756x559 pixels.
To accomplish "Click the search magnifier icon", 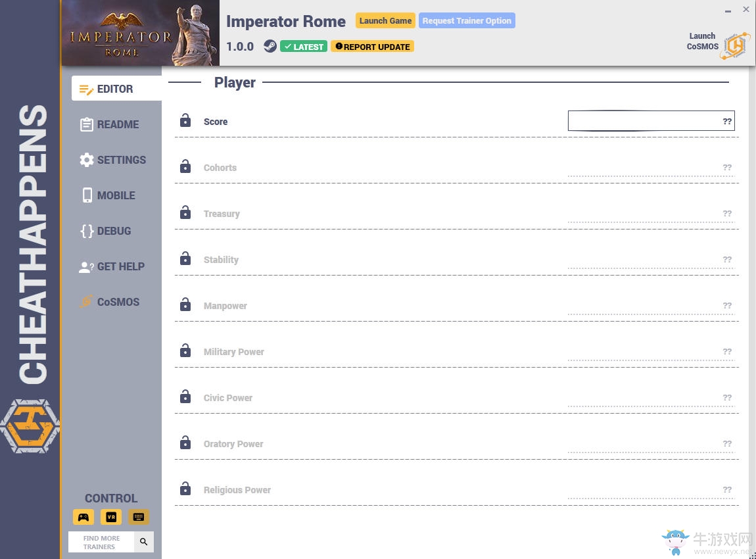I will (x=144, y=542).
